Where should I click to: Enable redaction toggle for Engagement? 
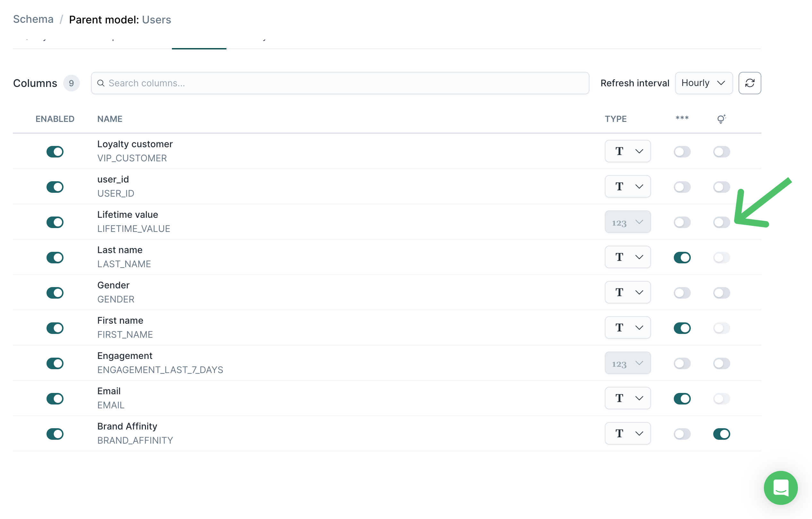click(682, 363)
